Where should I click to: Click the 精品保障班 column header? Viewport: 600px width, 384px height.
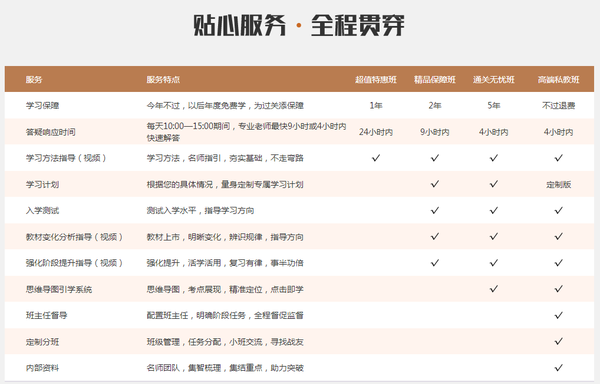pos(435,80)
